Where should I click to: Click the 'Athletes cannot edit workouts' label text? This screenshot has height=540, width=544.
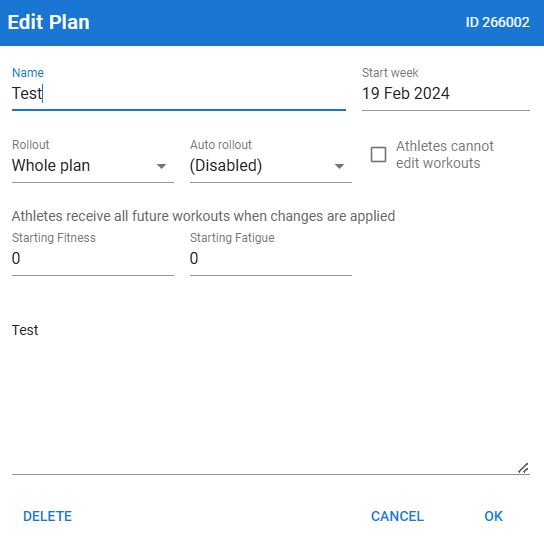pyautogui.click(x=445, y=155)
